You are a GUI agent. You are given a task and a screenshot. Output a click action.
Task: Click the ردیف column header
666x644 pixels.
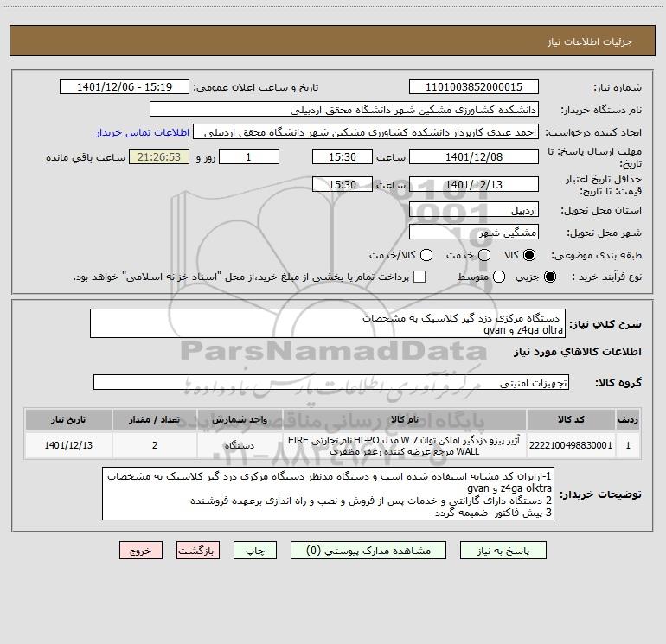tap(628, 419)
